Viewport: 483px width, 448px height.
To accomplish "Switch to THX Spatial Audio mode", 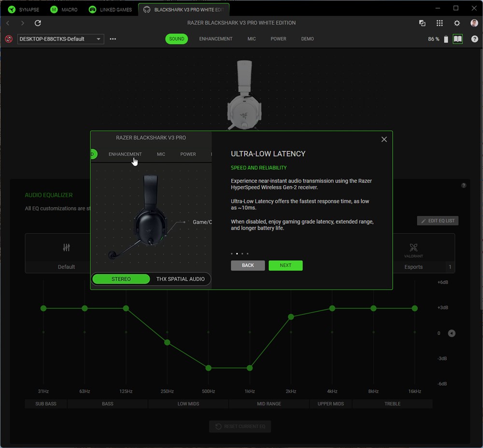I will pos(180,279).
